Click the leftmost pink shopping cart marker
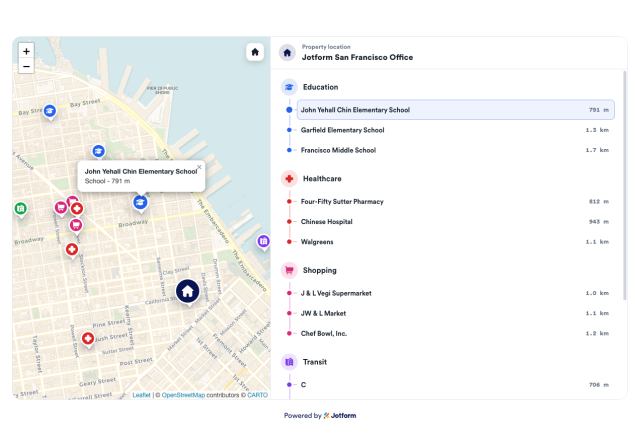Image resolution: width=640 pixels, height=433 pixels. point(61,208)
